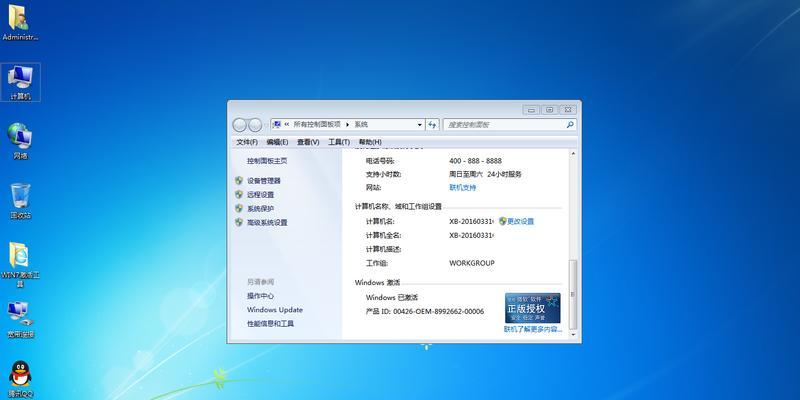Open the 编辑(E) menu
800x400 pixels.
pos(277,142)
